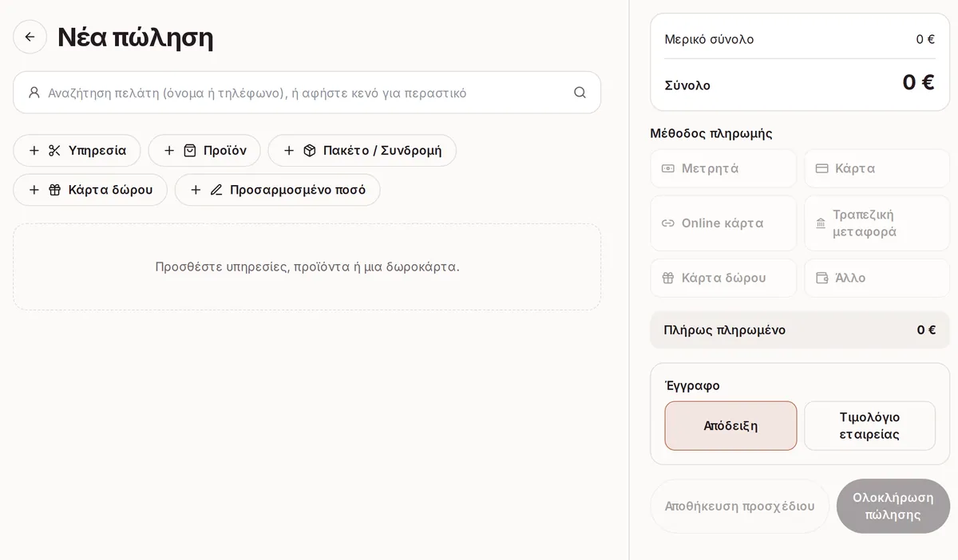
Task: Add a Κάρτα δώρου to sale
Action: (90, 190)
